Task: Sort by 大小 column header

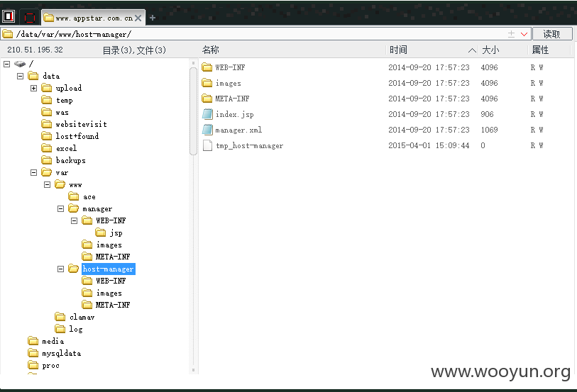Action: [490, 50]
